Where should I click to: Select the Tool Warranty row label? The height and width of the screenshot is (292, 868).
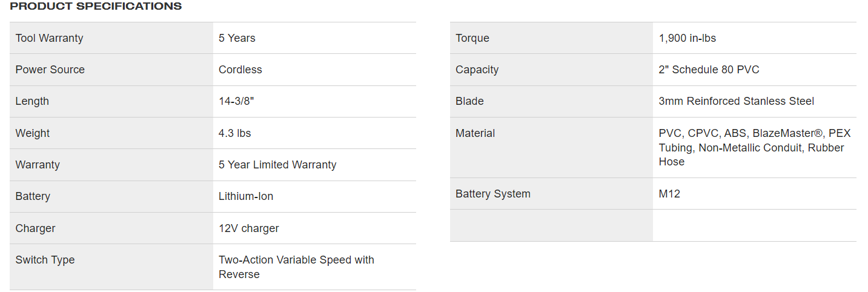coord(49,38)
